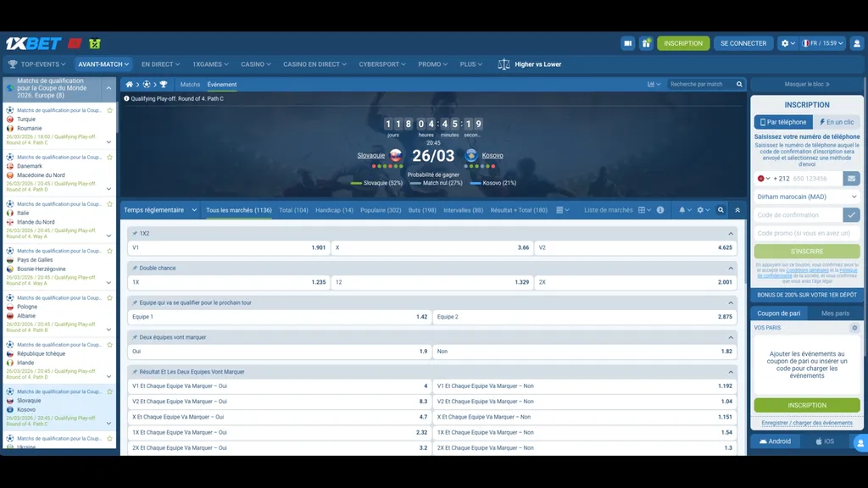Favorite the Turquie vs Roumanie match star
868x488 pixels.
(109, 110)
